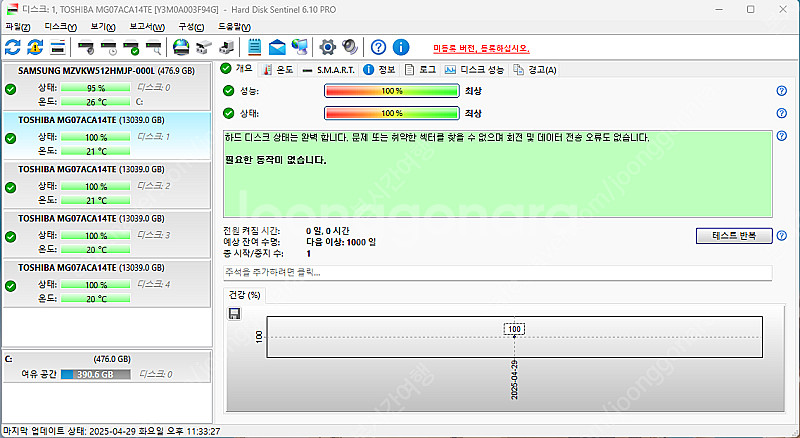Open the 보고서 menu
The width and height of the screenshot is (800, 438).
pyautogui.click(x=146, y=27)
